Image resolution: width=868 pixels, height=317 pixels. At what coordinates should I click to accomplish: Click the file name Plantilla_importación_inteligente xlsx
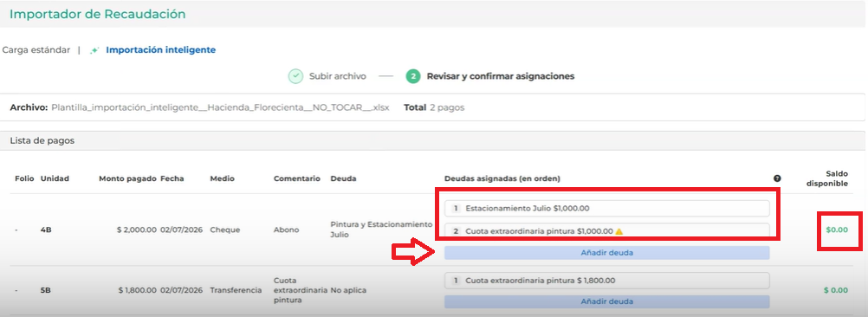coord(220,108)
